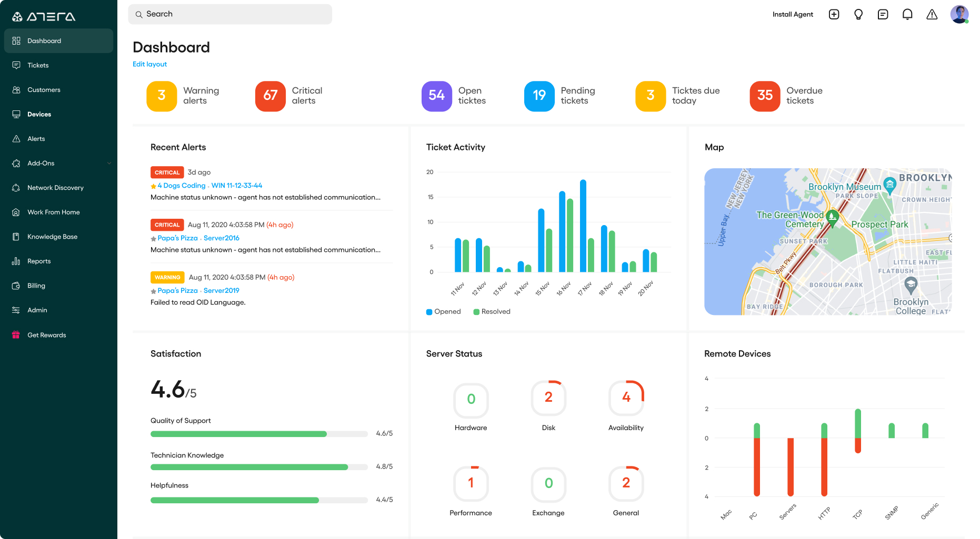Click the Knowledge Base sidebar icon

tap(16, 236)
